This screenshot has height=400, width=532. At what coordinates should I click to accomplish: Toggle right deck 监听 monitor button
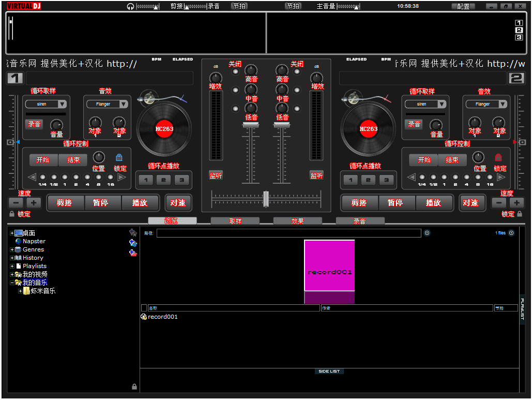click(316, 175)
